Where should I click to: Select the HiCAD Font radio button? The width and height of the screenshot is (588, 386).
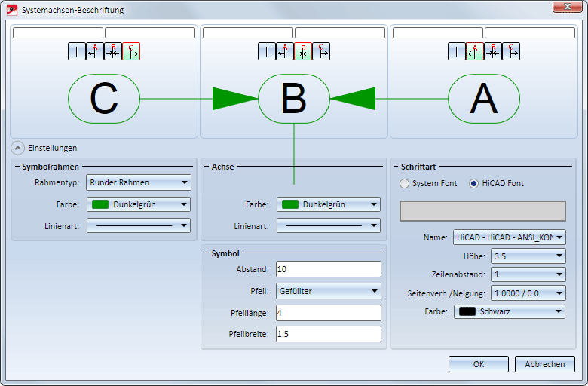(474, 183)
